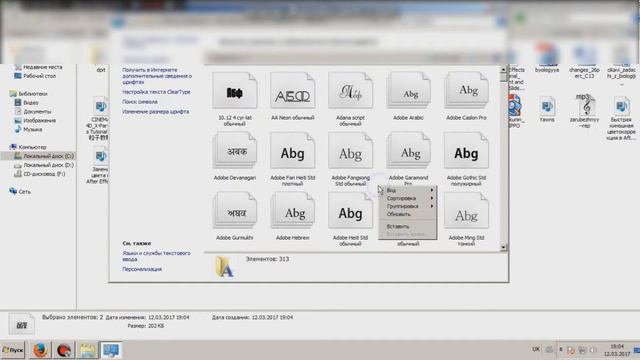Select the Adobe Caslon Pro font icon
The height and width of the screenshot is (360, 640).
tap(467, 91)
